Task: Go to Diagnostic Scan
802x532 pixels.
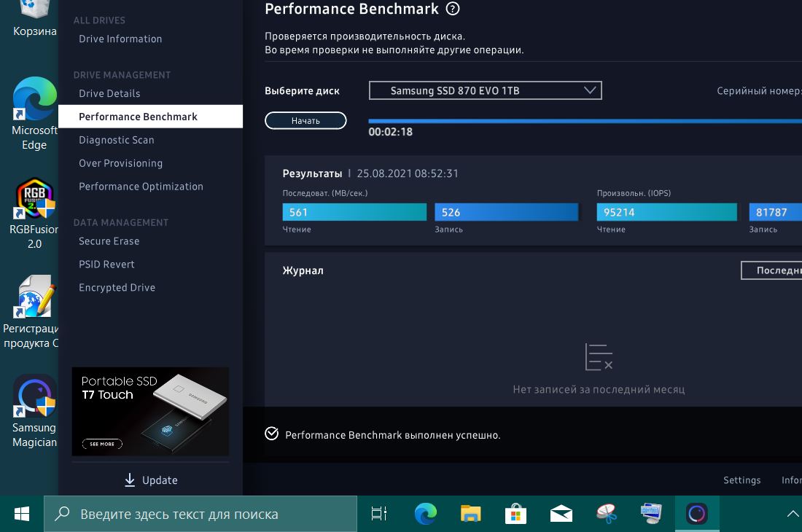Action: pos(116,140)
